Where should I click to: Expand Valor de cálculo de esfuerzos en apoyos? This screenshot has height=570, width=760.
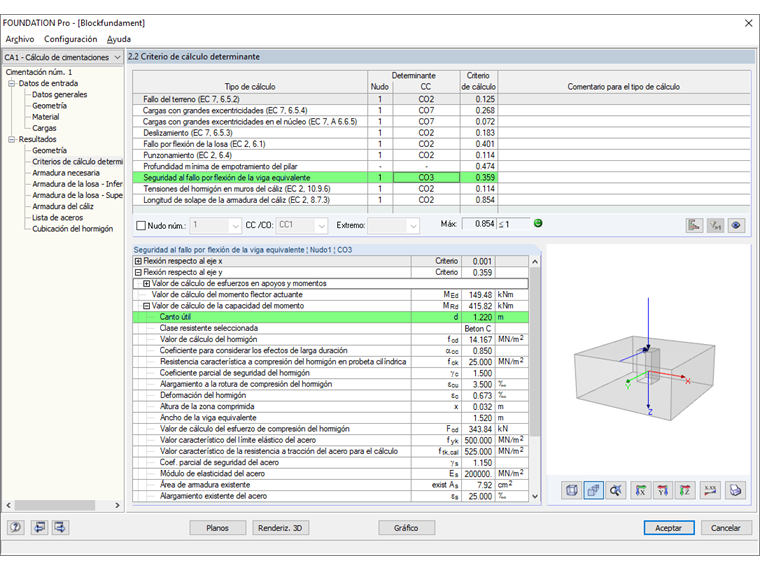[146, 284]
